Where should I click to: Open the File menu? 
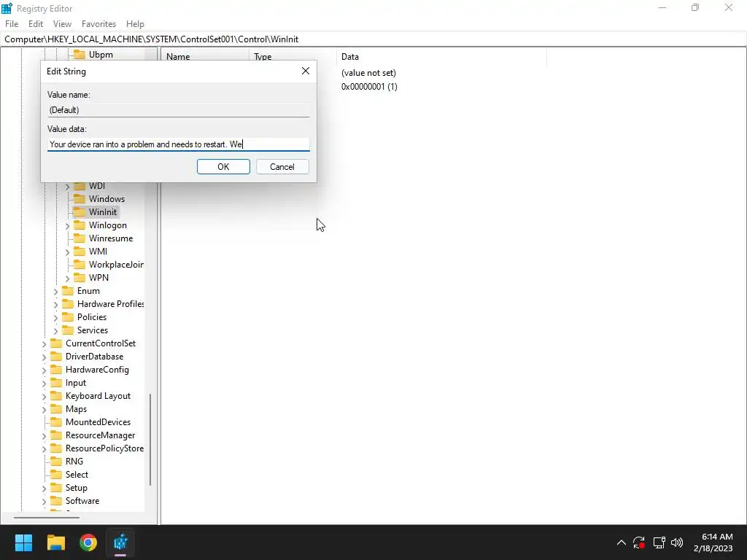click(x=12, y=24)
